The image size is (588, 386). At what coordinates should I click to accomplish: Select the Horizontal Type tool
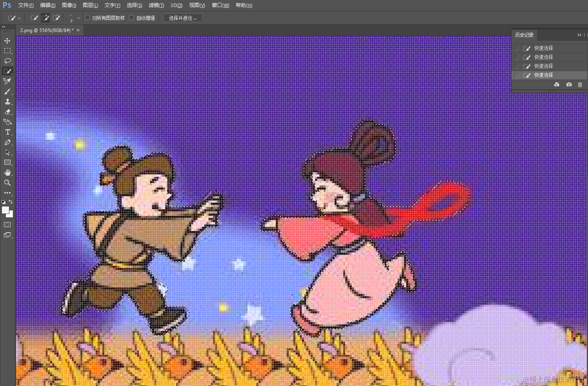[7, 132]
